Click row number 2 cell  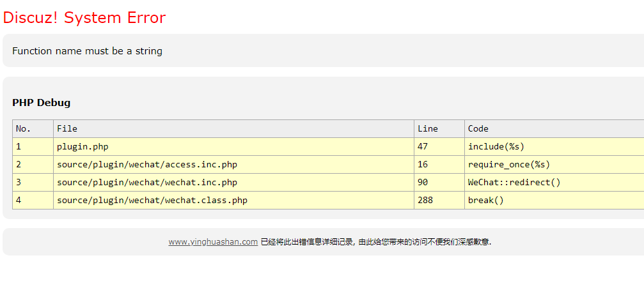pos(33,165)
